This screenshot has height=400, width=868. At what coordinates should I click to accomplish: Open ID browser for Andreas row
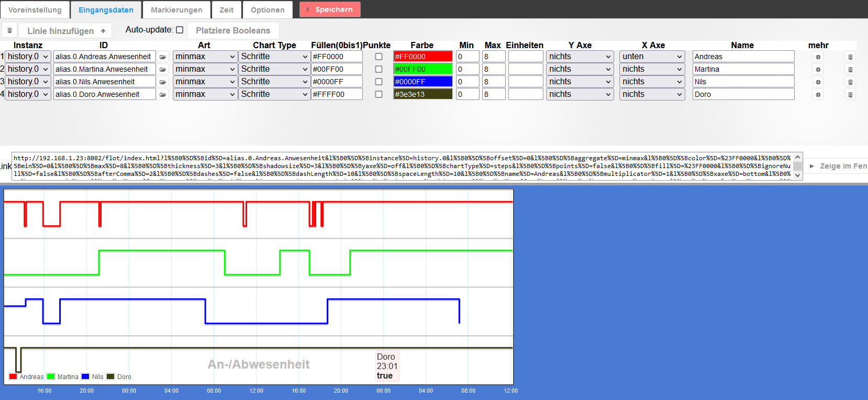(x=163, y=57)
